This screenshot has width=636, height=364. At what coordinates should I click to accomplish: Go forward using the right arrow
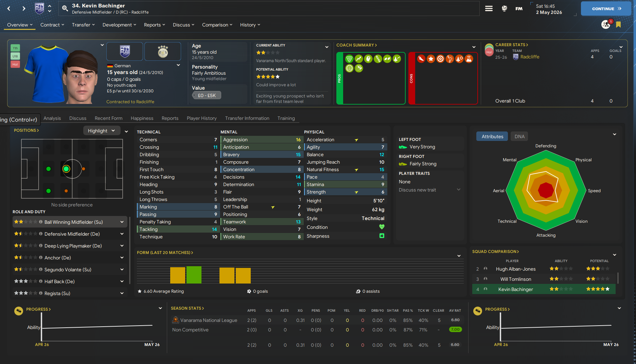24,8
